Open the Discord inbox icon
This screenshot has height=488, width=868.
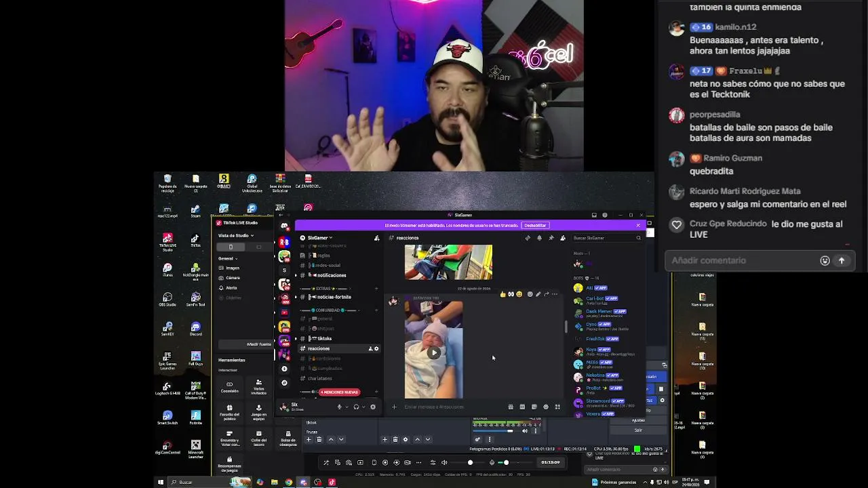pyautogui.click(x=594, y=216)
